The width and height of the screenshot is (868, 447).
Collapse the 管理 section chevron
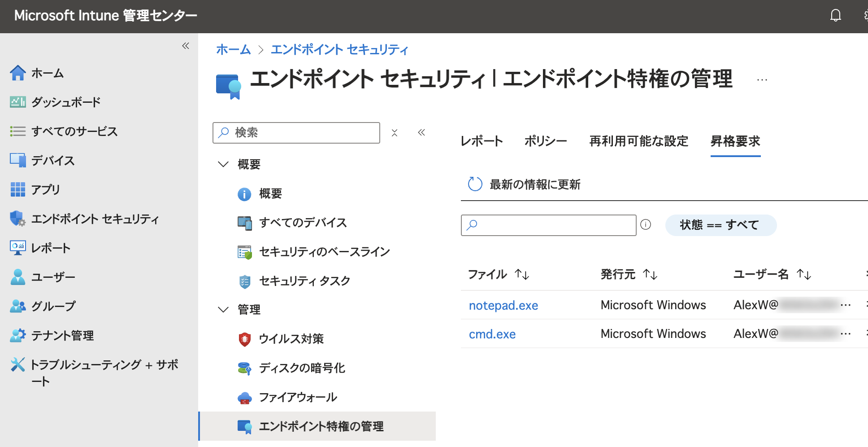point(223,310)
